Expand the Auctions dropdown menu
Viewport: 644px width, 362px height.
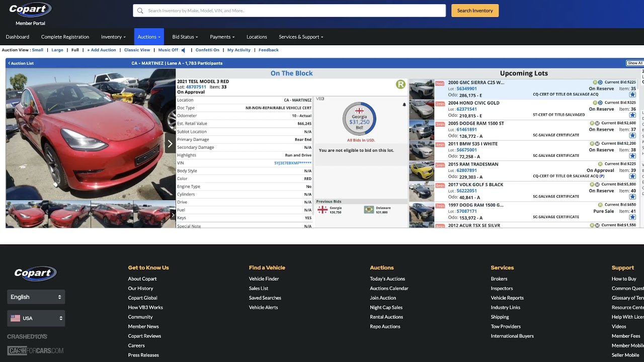pos(149,37)
